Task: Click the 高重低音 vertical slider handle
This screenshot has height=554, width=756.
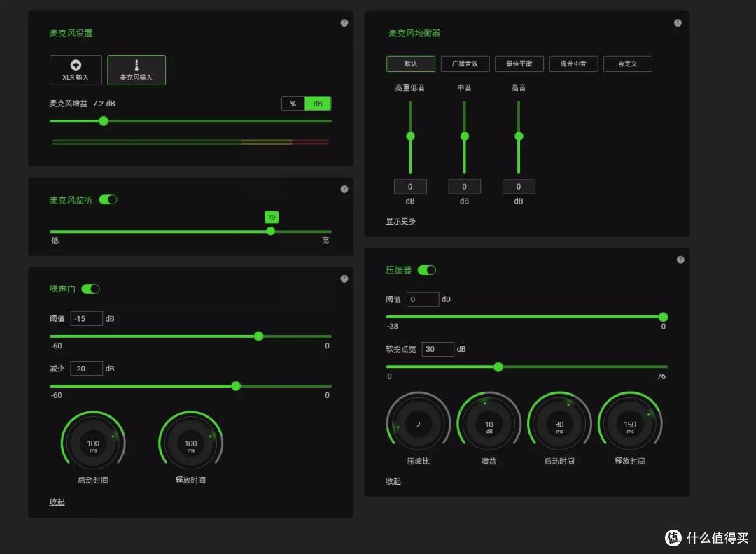Action: point(410,136)
